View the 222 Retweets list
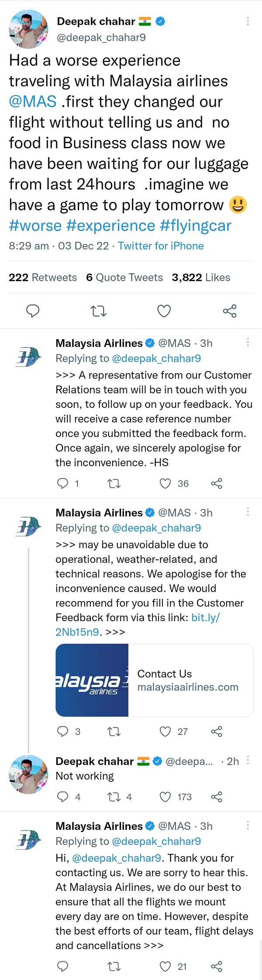Screen dimensions: 262x980 click(43, 278)
